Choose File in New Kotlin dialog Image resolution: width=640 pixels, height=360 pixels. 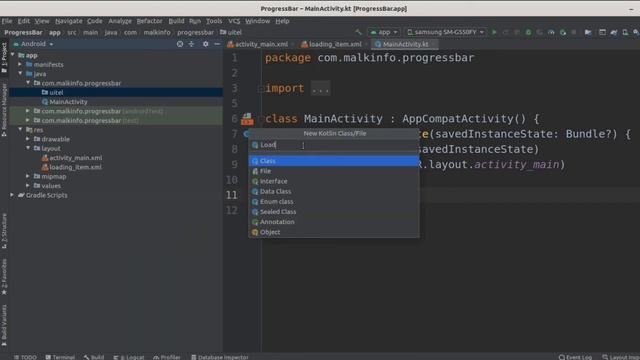tap(334, 171)
